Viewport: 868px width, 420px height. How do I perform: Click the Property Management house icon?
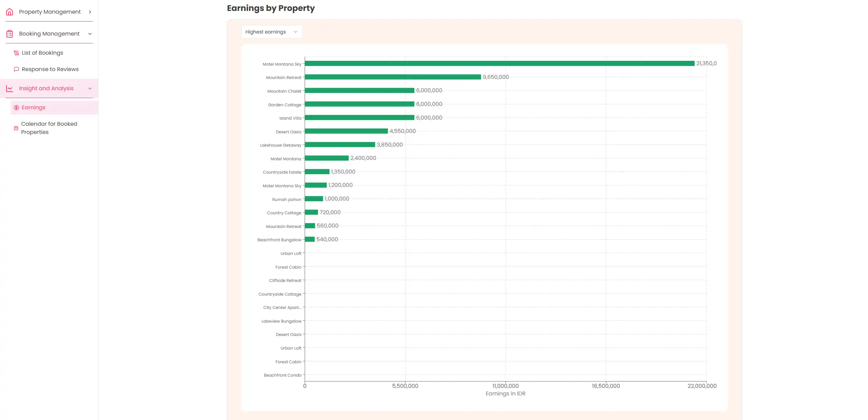10,12
